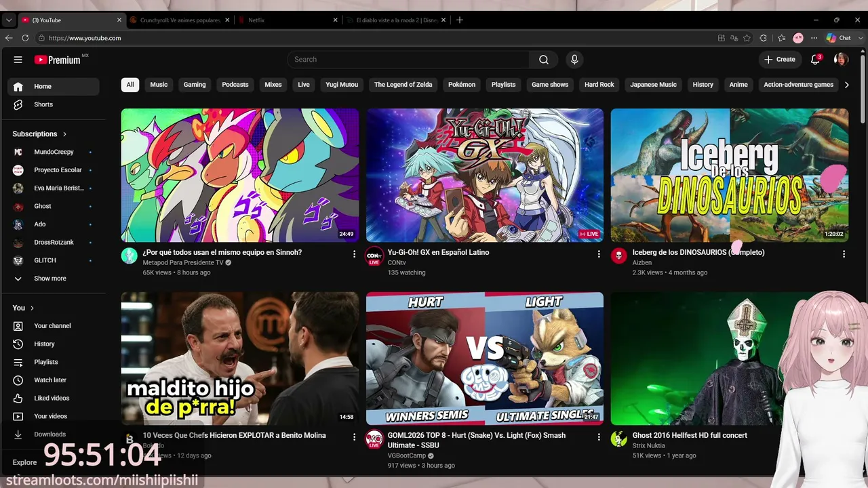This screenshot has height=488, width=868.
Task: Click the Create button
Action: click(x=780, y=60)
